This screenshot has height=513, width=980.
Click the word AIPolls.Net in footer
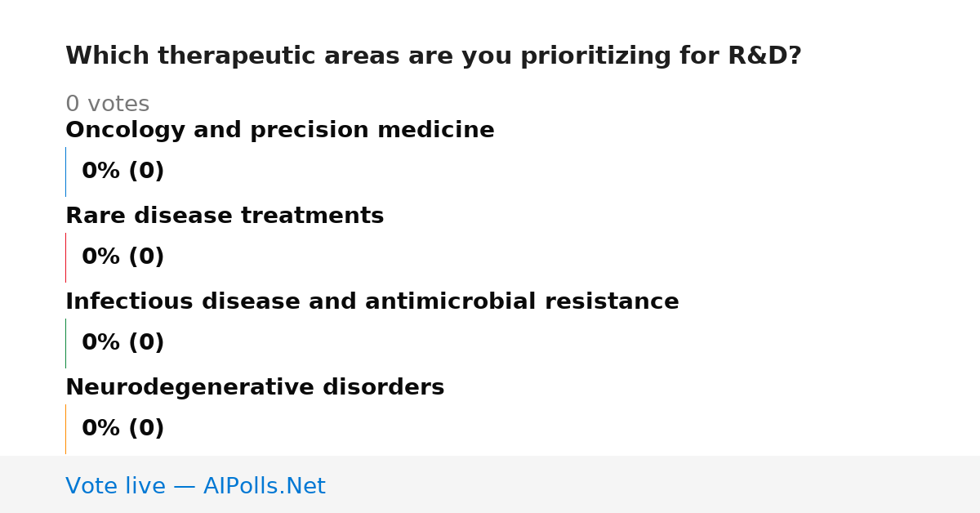(265, 486)
